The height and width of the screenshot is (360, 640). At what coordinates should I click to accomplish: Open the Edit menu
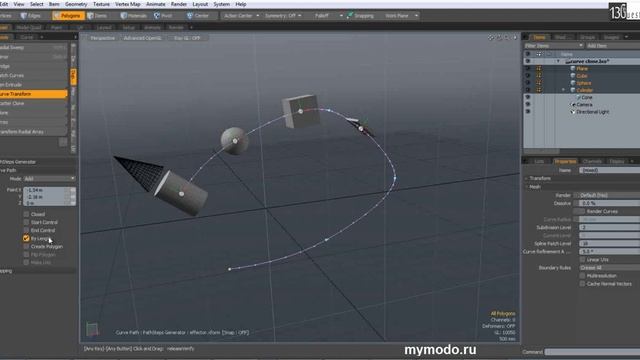pyautogui.click(x=4, y=4)
